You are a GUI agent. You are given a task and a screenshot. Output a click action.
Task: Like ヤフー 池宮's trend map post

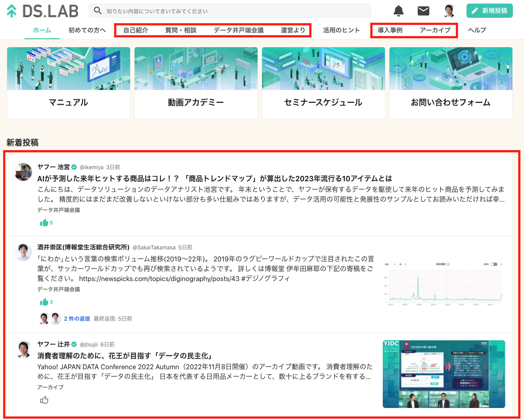(44, 222)
